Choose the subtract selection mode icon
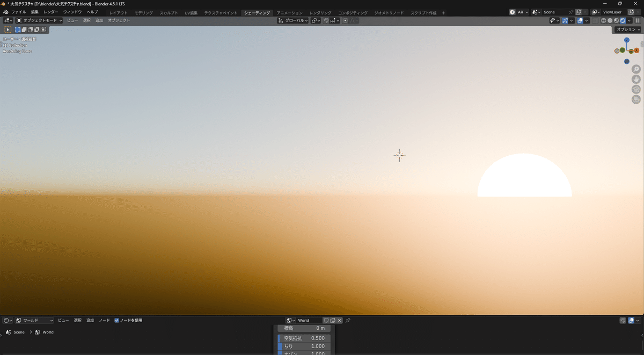Screen dimensions: 644x355 click(31, 30)
